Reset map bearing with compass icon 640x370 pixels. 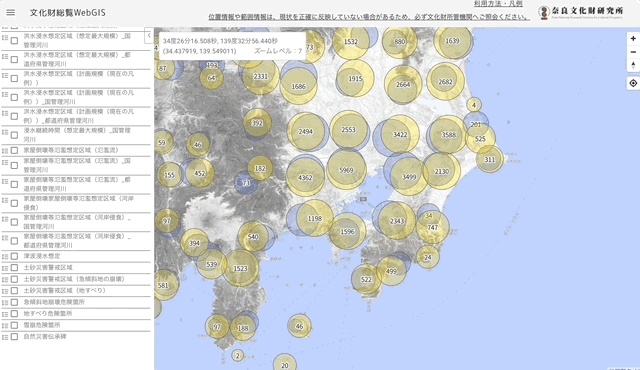click(x=633, y=65)
